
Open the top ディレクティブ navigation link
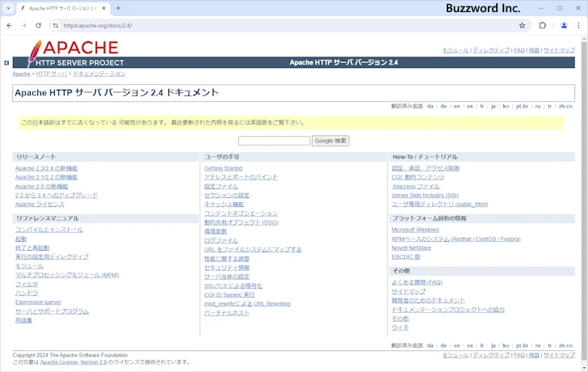(x=491, y=50)
